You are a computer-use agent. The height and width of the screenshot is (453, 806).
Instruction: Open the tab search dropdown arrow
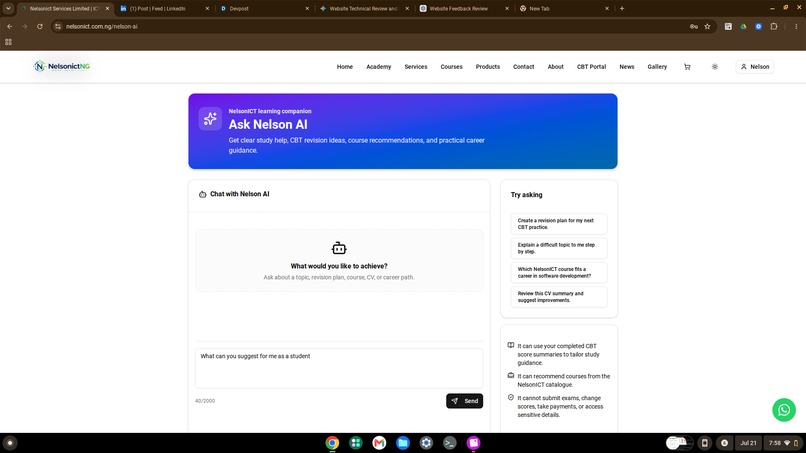(x=8, y=8)
